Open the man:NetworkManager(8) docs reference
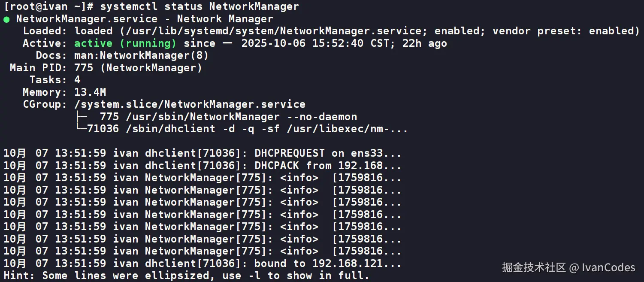The width and height of the screenshot is (644, 282). click(x=141, y=55)
